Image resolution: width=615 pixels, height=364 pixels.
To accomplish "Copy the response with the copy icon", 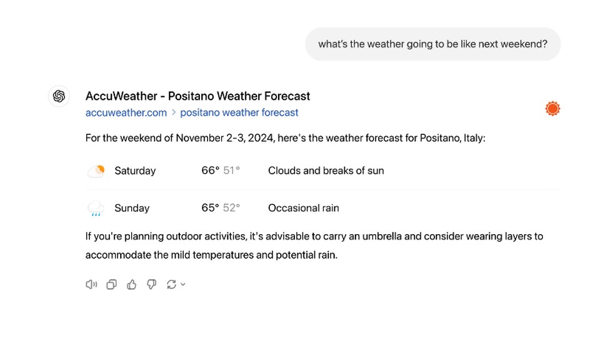I will tap(111, 285).
